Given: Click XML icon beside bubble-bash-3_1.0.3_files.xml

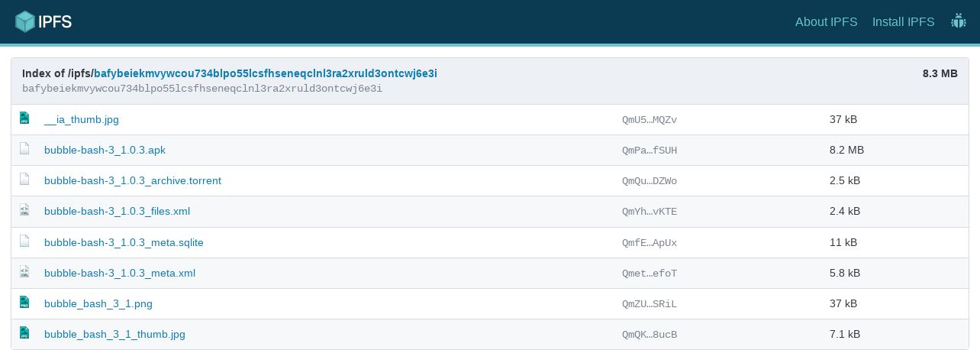Looking at the screenshot, I should tap(24, 210).
